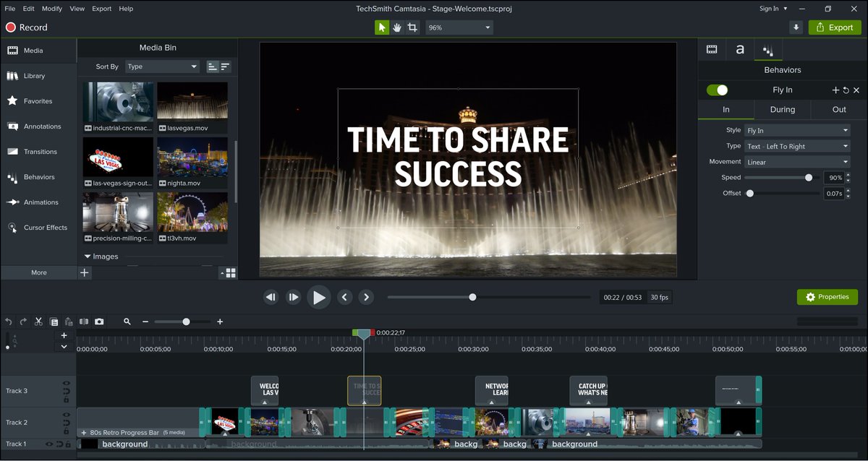Remove the Fly In behavior with X
This screenshot has height=461, width=868.
[856, 90]
